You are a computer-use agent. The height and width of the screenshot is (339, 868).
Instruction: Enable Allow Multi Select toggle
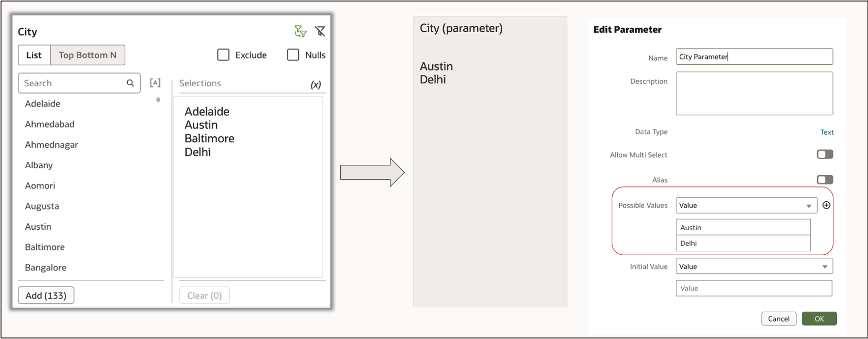[825, 154]
